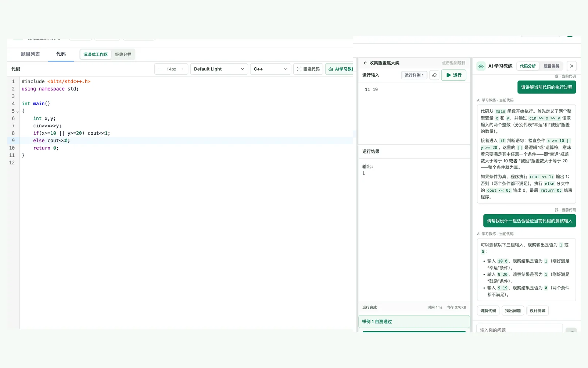Viewport: 588px width, 368px height.
Task: Clear input with the eraser icon
Action: tap(434, 75)
